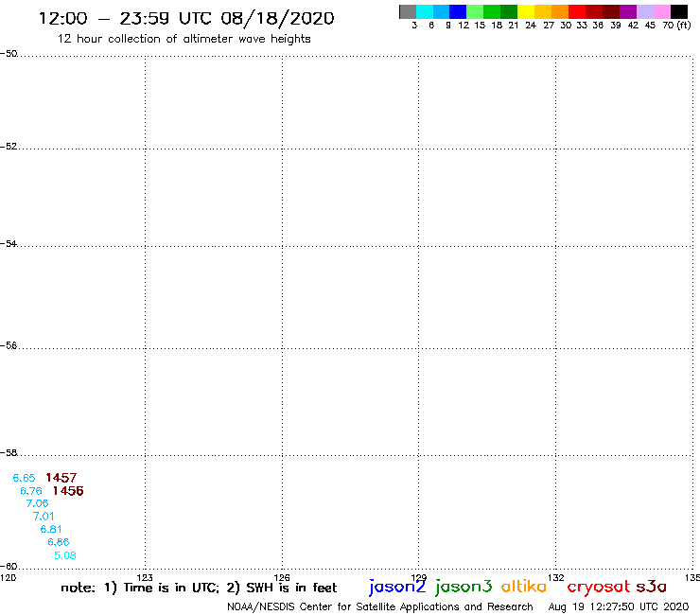Click the cyan legend swatch
Image resolution: width=700 pixels, height=615 pixels.
tap(425, 11)
